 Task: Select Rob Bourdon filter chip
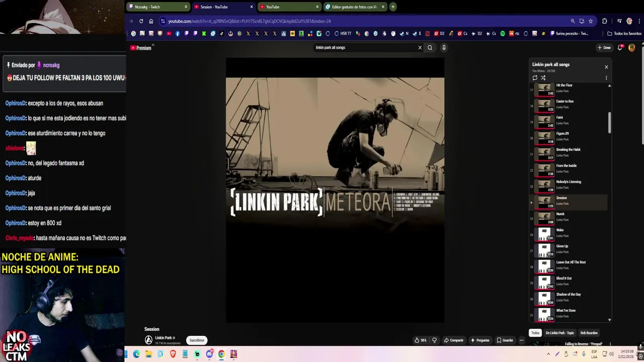click(589, 333)
